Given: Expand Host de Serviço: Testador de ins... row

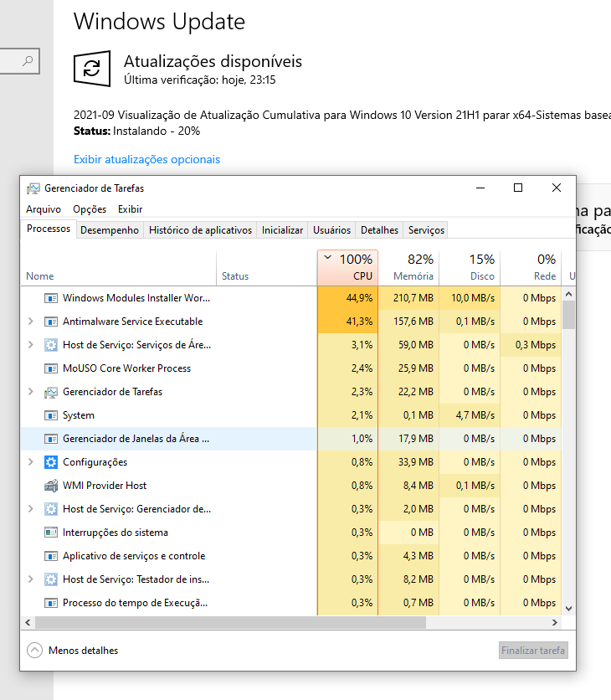Looking at the screenshot, I should click(30, 579).
